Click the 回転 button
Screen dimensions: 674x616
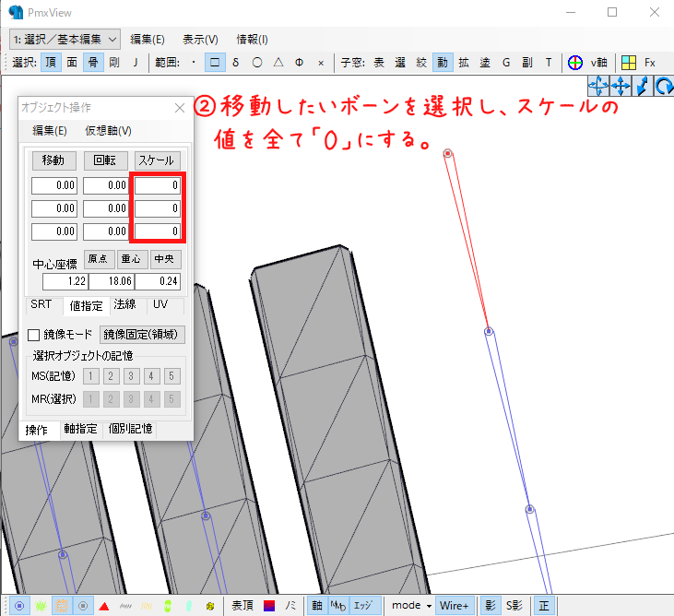(106, 160)
